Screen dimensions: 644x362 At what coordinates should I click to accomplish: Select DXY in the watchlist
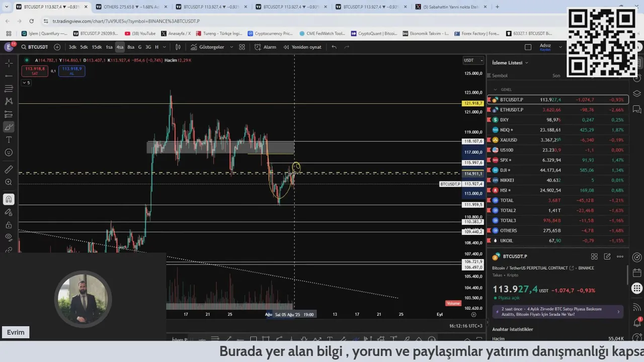click(558, 120)
